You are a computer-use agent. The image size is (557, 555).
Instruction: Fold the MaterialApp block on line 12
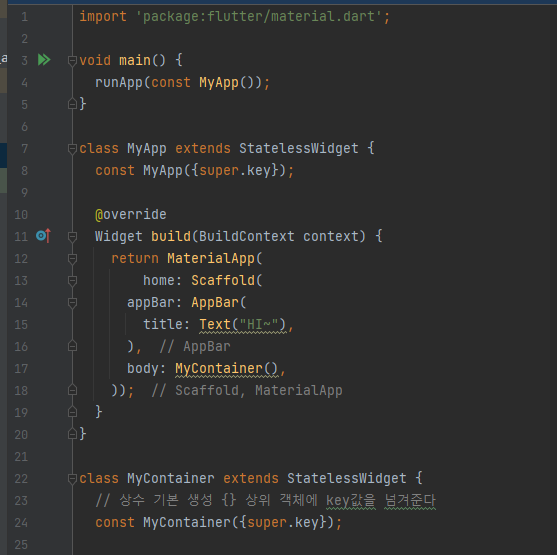pyautogui.click(x=72, y=258)
